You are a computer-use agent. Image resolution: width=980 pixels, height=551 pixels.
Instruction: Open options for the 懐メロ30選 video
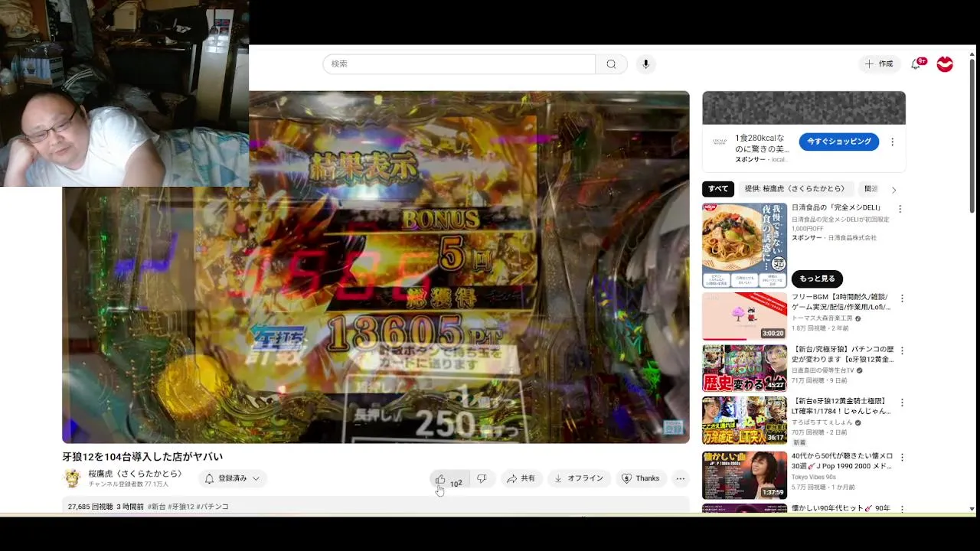click(x=902, y=458)
